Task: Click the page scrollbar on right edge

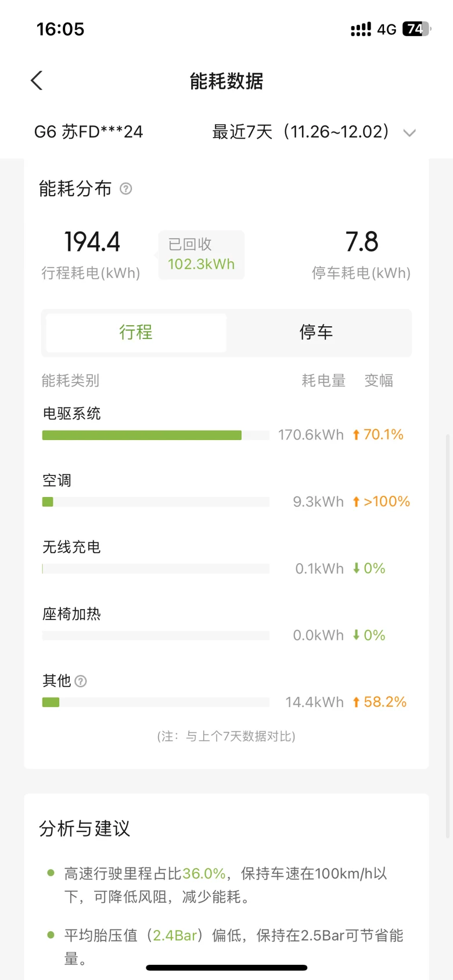Action: click(x=447, y=636)
